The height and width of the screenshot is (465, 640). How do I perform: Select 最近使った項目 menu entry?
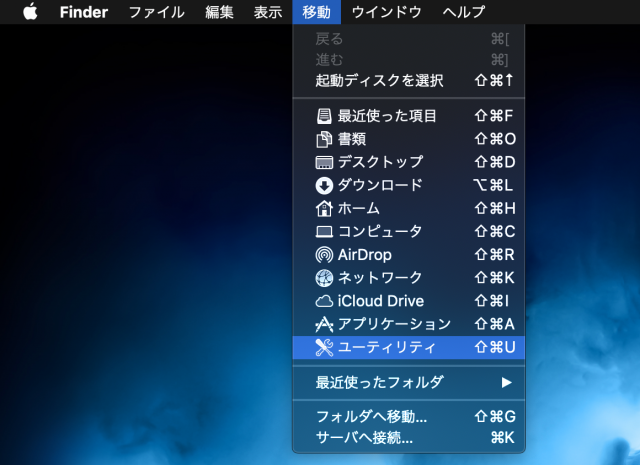[409, 116]
